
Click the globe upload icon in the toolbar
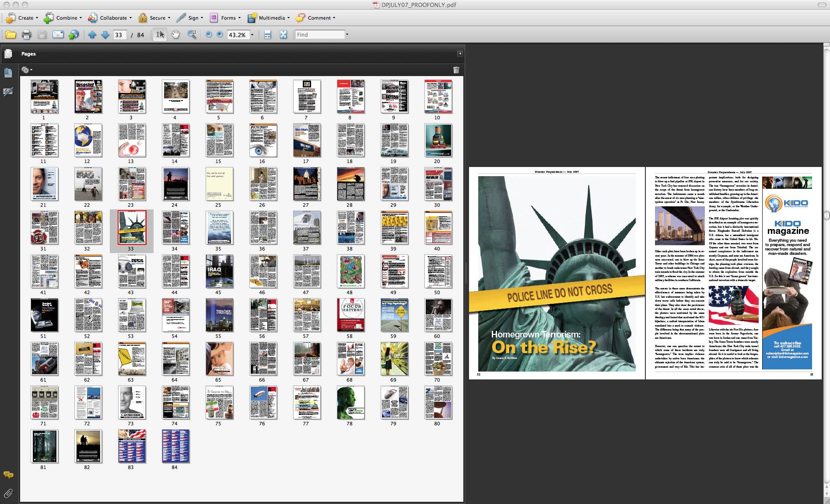click(x=74, y=35)
